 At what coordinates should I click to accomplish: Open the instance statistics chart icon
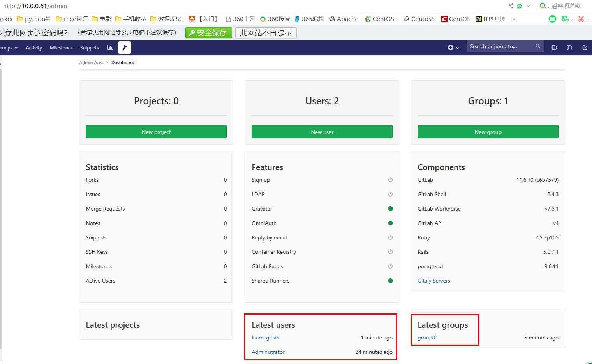coord(110,47)
